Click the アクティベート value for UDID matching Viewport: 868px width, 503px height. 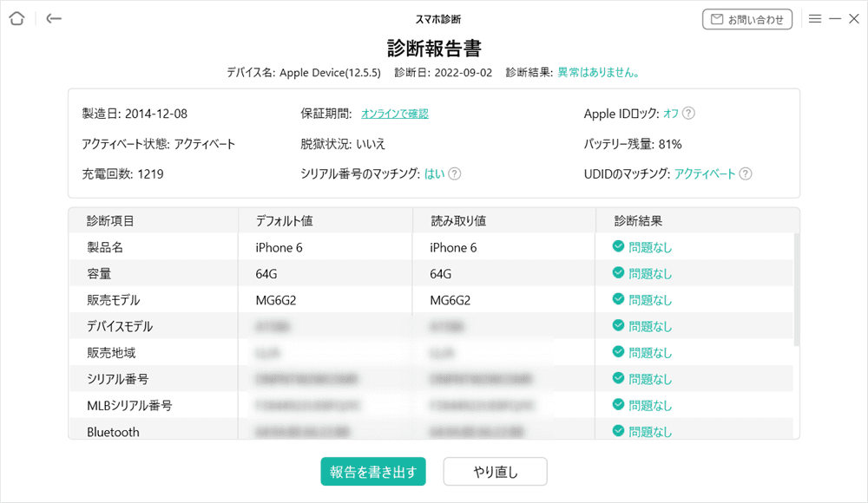pyautogui.click(x=705, y=173)
